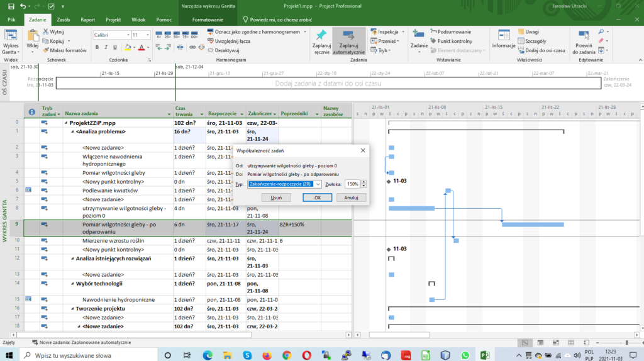Toggle underline text formatting

(114, 48)
